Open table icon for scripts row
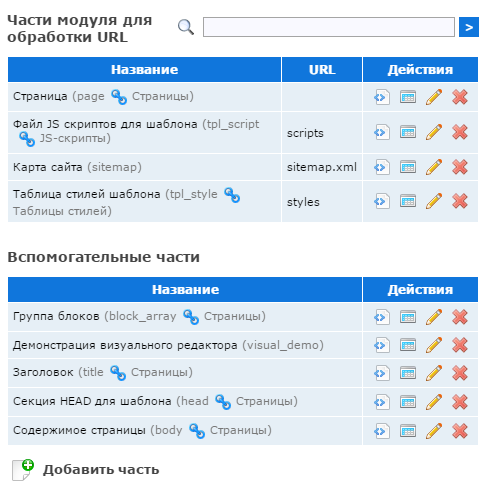This screenshot has width=487, height=492. (x=408, y=132)
